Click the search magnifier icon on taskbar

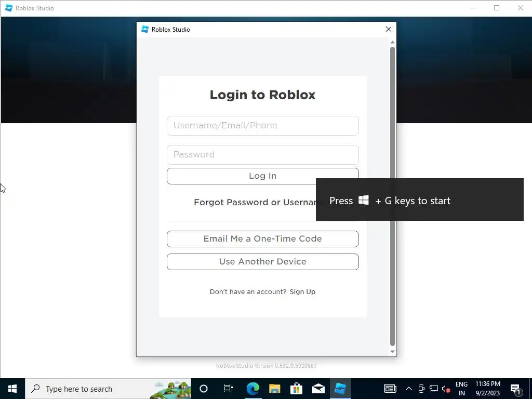[x=35, y=389]
